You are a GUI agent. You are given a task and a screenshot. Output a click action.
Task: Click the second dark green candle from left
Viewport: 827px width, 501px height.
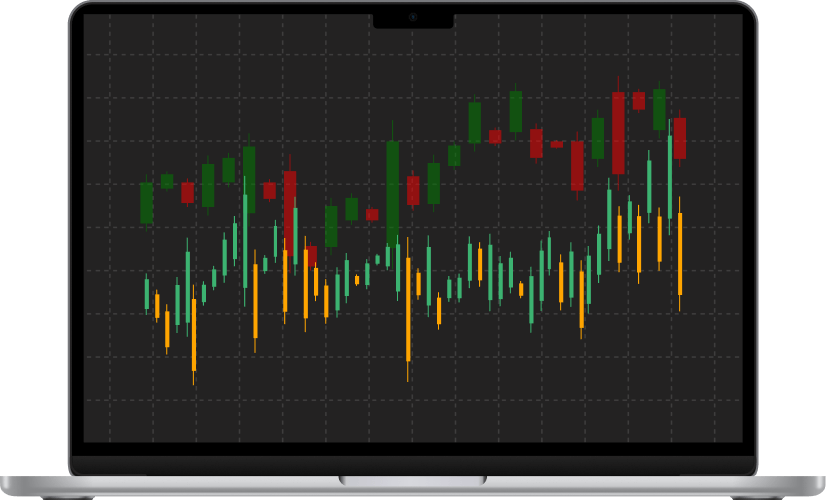coord(167,181)
